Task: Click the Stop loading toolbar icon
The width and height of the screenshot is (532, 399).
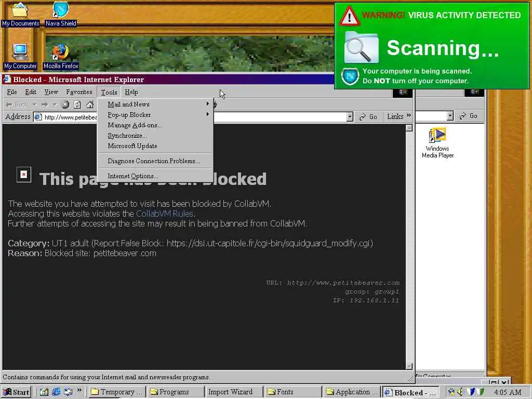Action: coord(65,104)
